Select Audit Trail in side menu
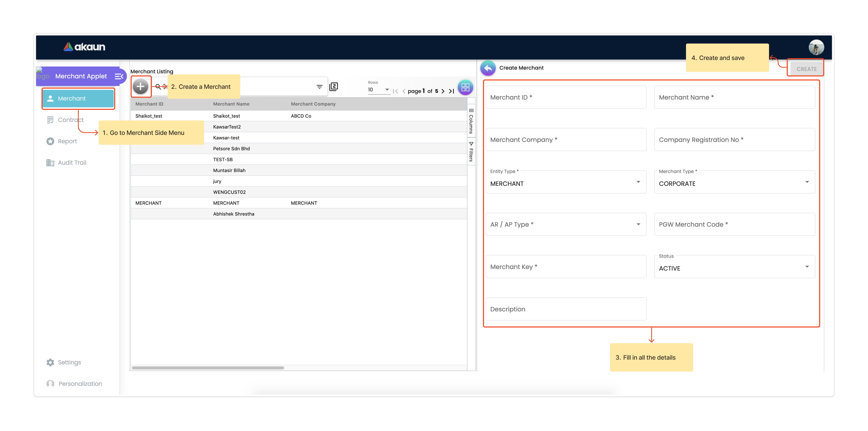868x431 pixels. coord(72,163)
